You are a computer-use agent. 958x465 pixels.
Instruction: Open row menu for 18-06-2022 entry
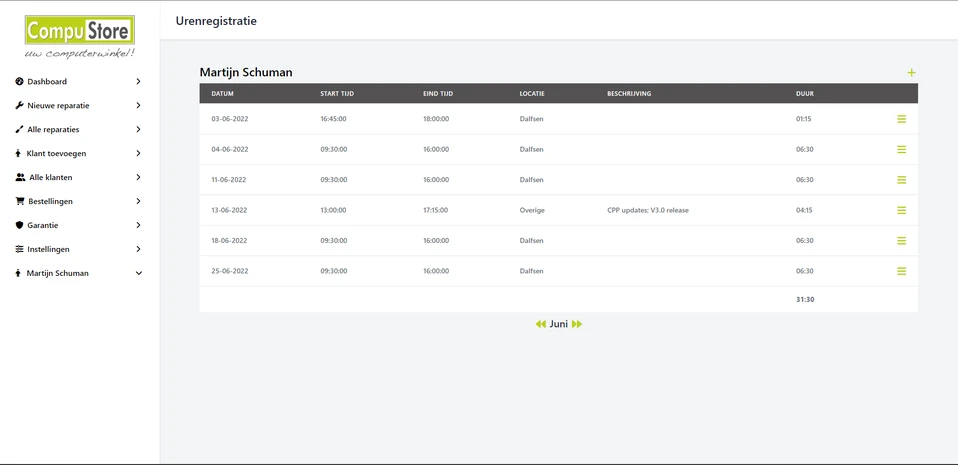tap(901, 241)
